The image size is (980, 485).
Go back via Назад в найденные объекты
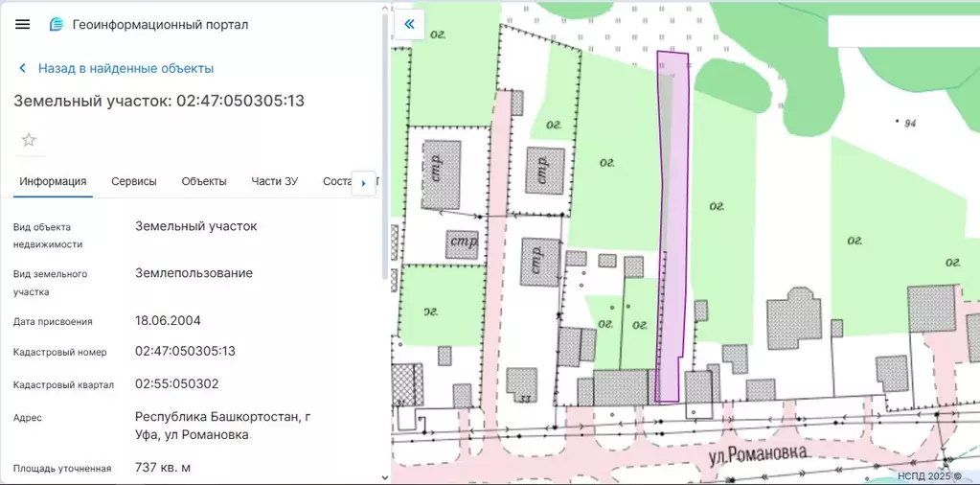point(125,68)
